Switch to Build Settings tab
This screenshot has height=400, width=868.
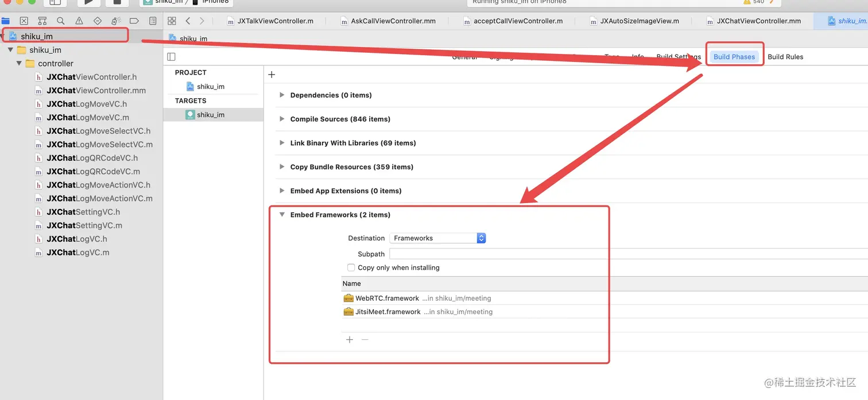coord(679,57)
